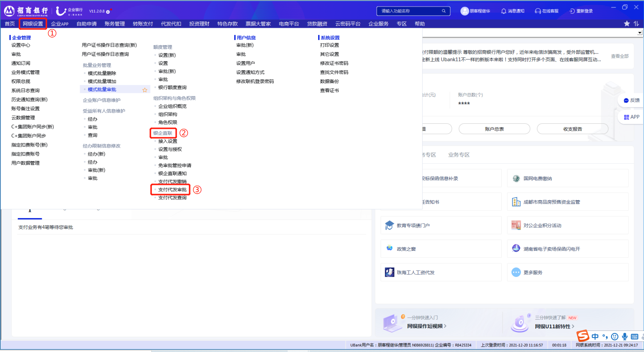
Task: Open the 反馈 feedback chat icon
Action: click(x=626, y=100)
